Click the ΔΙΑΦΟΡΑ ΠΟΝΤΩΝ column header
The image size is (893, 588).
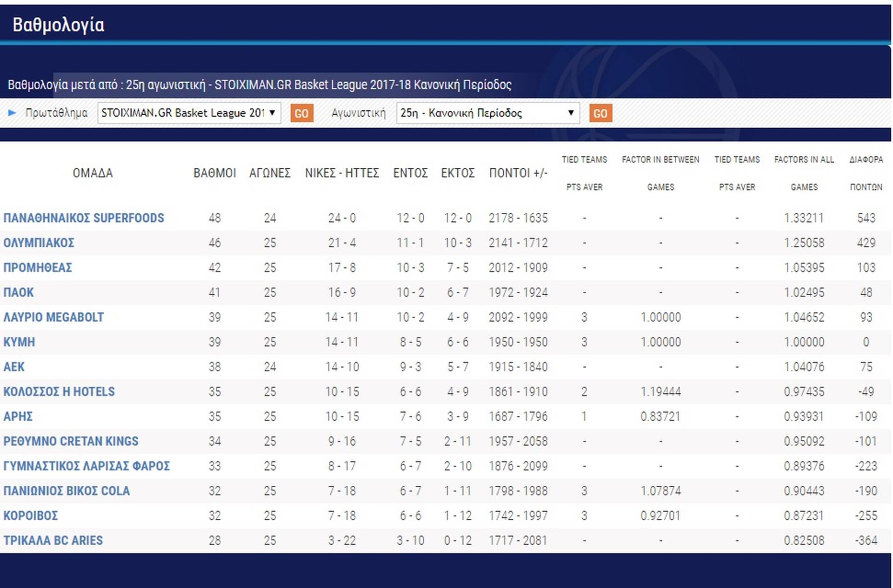click(866, 173)
